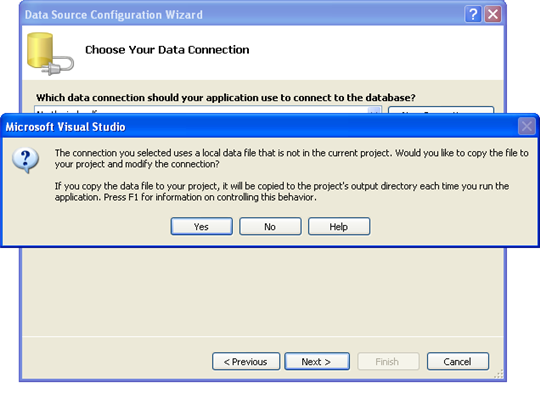Open Help from the message box
Screen dimensions: 540x416
click(339, 226)
